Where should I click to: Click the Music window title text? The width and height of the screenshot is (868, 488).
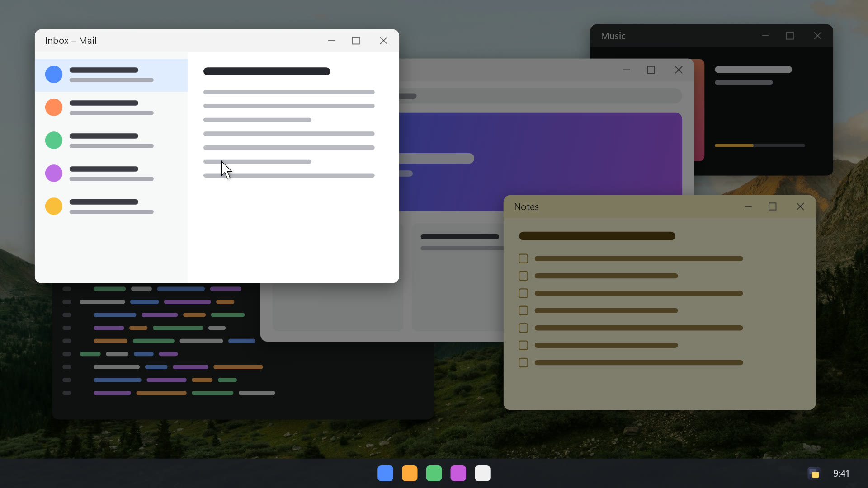point(613,36)
